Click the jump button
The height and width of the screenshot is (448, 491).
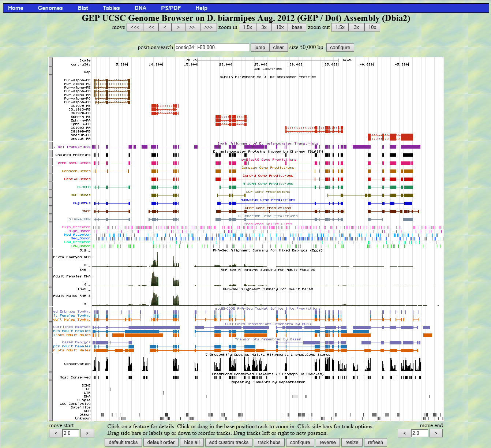pyautogui.click(x=260, y=47)
